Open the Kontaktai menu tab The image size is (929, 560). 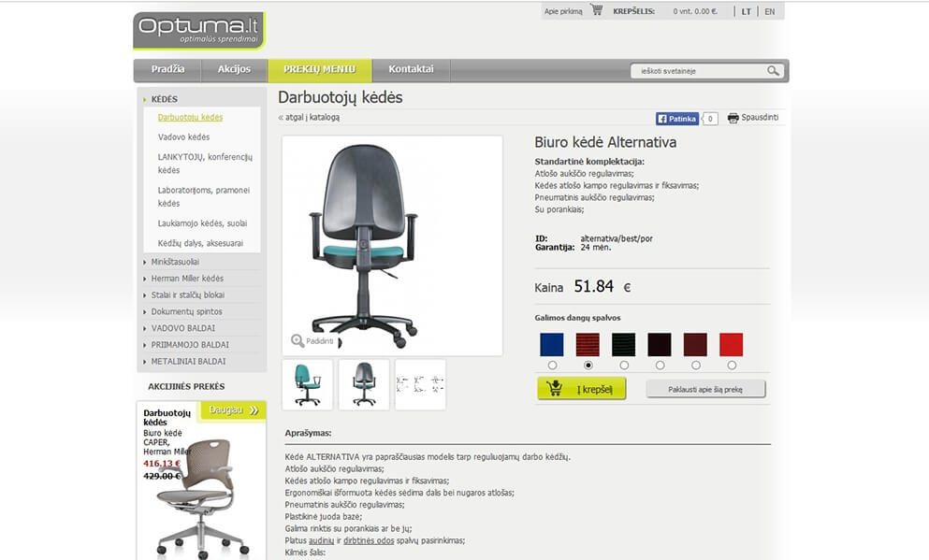tap(412, 70)
